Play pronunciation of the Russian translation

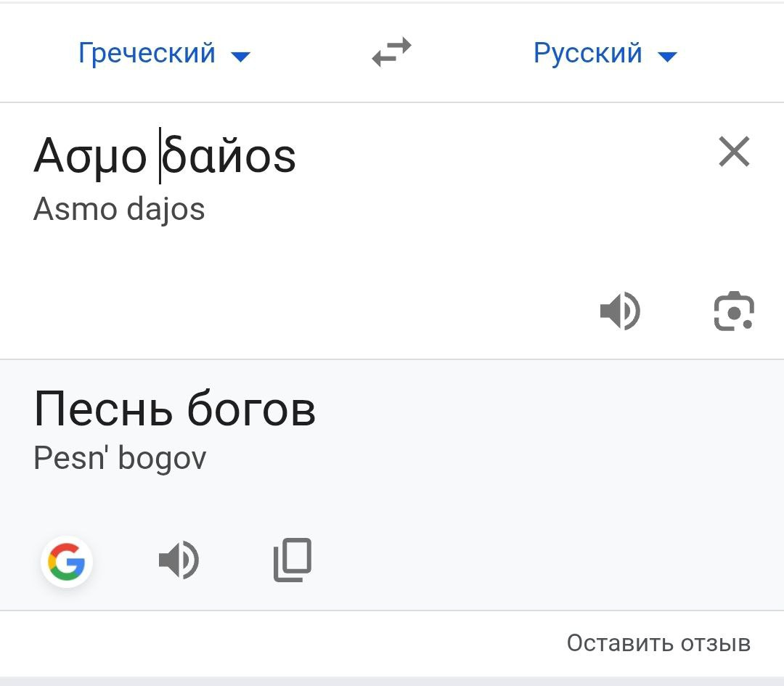click(179, 559)
